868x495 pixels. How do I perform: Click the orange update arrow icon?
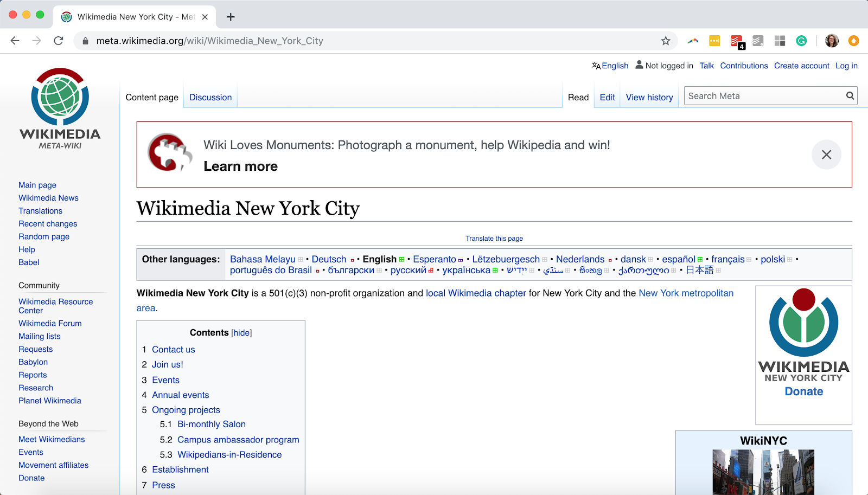click(853, 41)
